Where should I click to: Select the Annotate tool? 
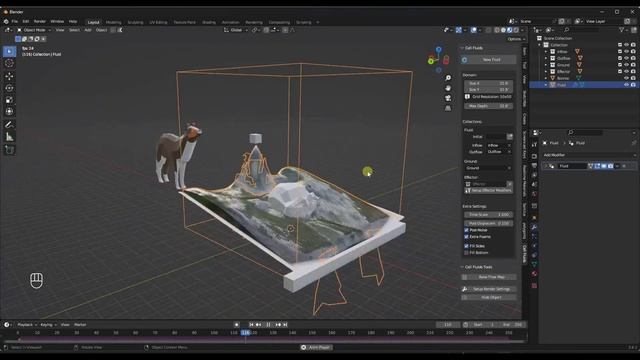pos(9,124)
